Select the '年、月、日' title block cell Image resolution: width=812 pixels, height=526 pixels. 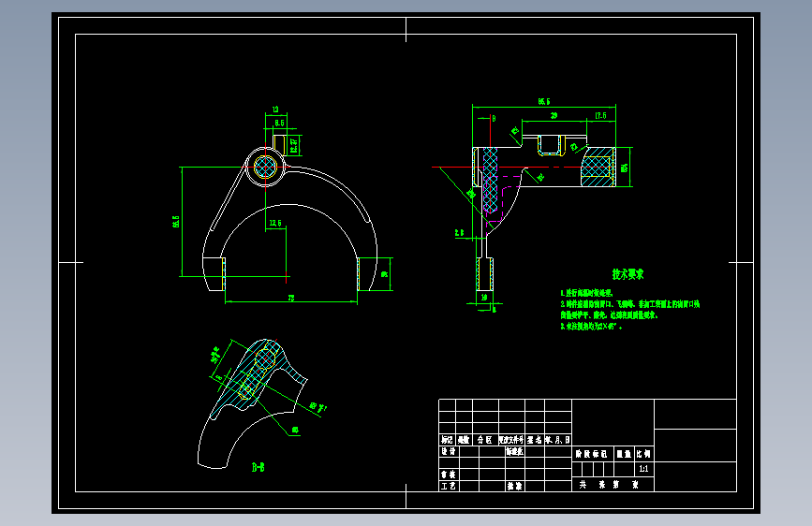[x=558, y=440]
